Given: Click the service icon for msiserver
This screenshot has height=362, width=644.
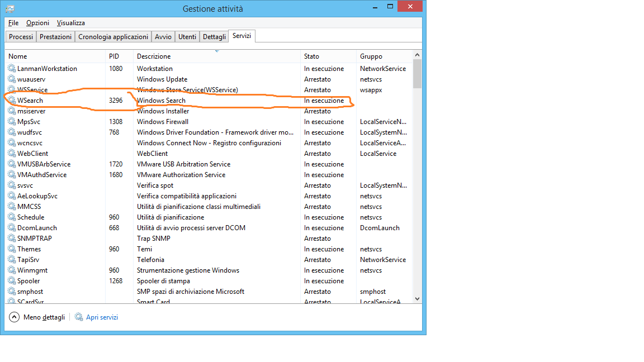Looking at the screenshot, I should point(12,111).
